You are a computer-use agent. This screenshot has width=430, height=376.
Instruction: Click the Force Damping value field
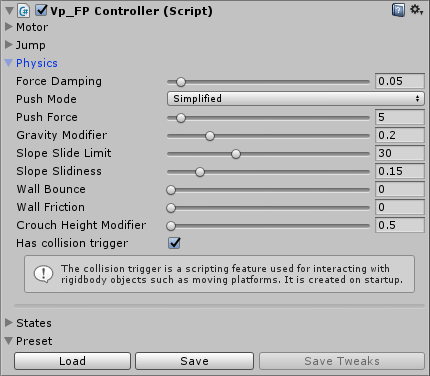click(400, 81)
